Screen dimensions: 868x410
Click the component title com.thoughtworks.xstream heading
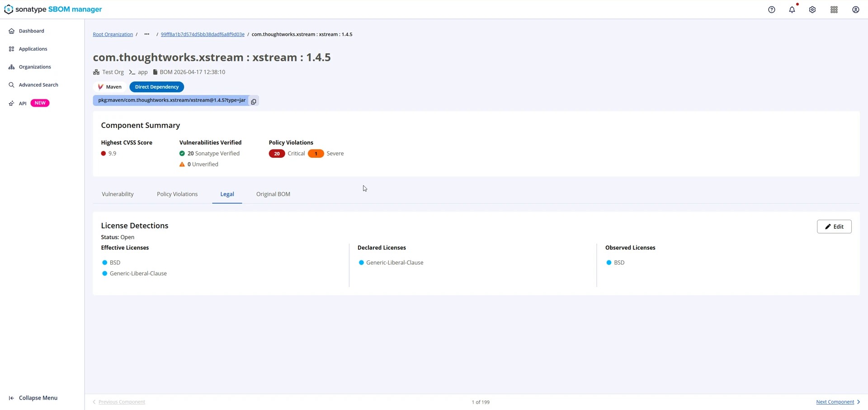pos(212,57)
